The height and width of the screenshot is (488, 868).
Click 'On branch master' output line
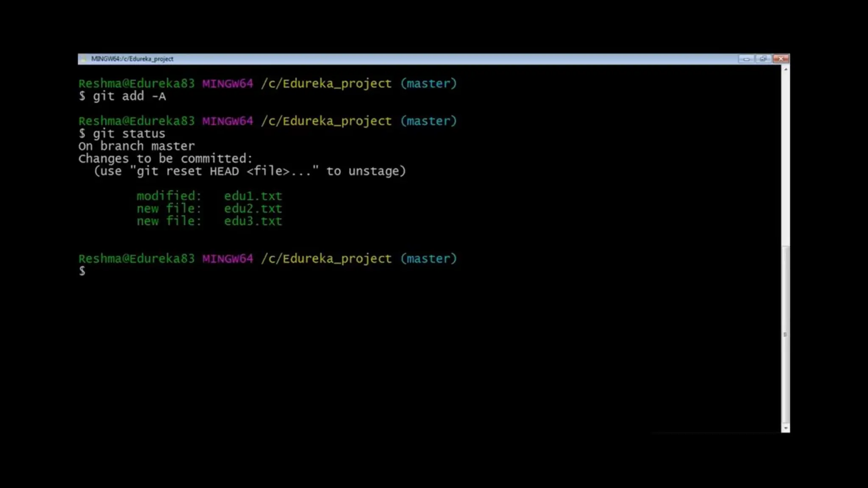coord(136,146)
